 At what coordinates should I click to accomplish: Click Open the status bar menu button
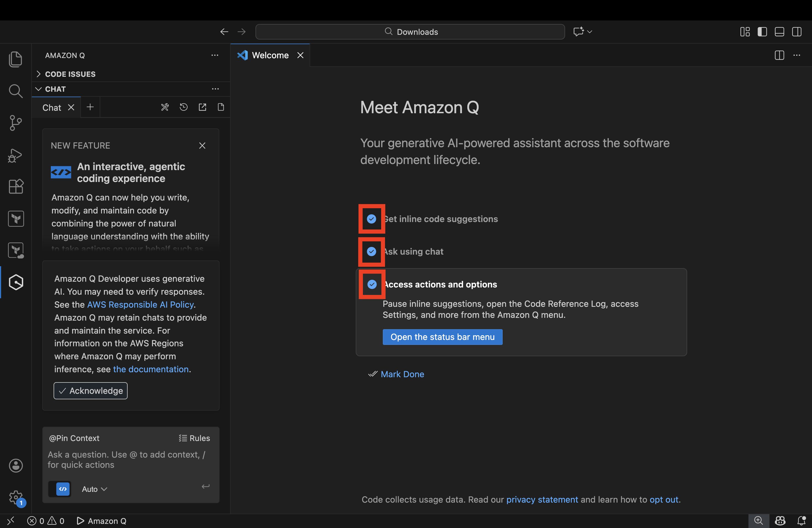[x=442, y=337]
